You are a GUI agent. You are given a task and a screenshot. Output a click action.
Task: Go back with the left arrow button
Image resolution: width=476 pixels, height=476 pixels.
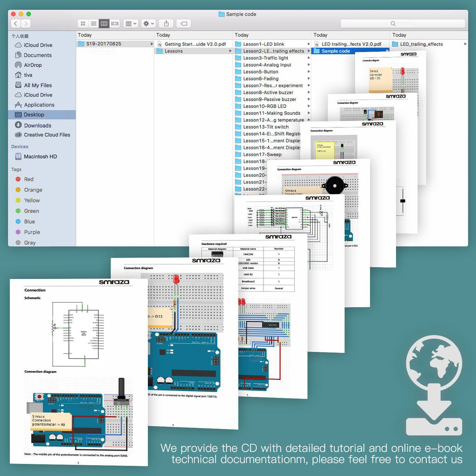(16, 23)
